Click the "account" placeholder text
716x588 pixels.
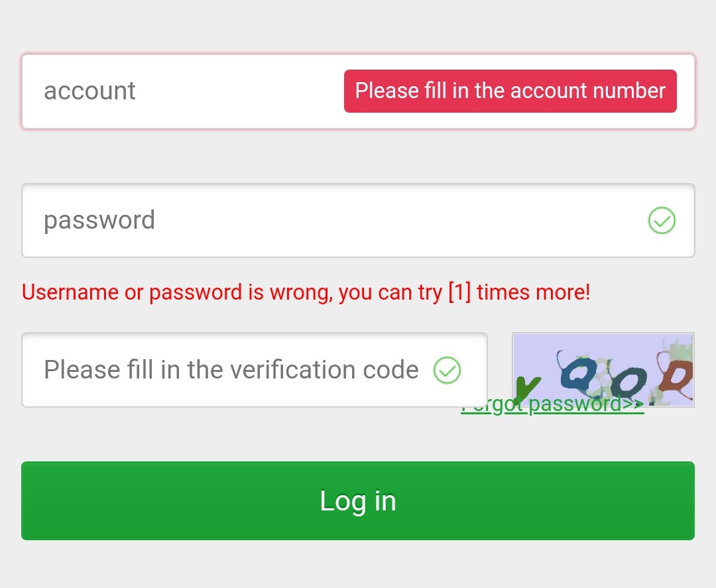pos(89,91)
